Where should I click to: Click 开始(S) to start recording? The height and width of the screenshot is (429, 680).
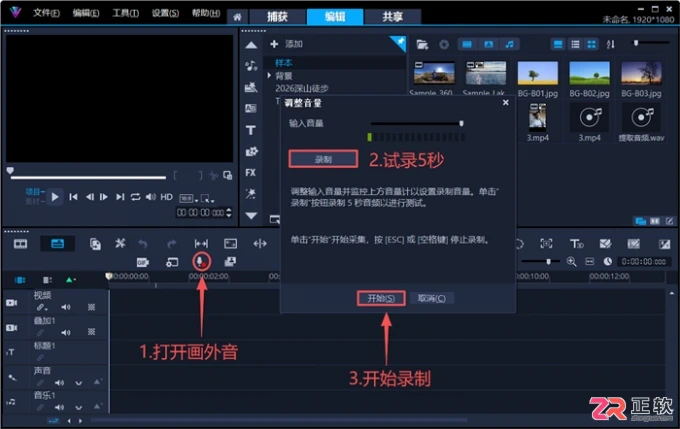coord(381,298)
